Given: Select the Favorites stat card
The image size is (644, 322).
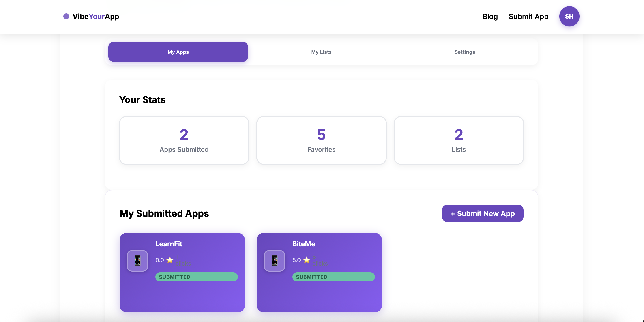Looking at the screenshot, I should point(321,140).
